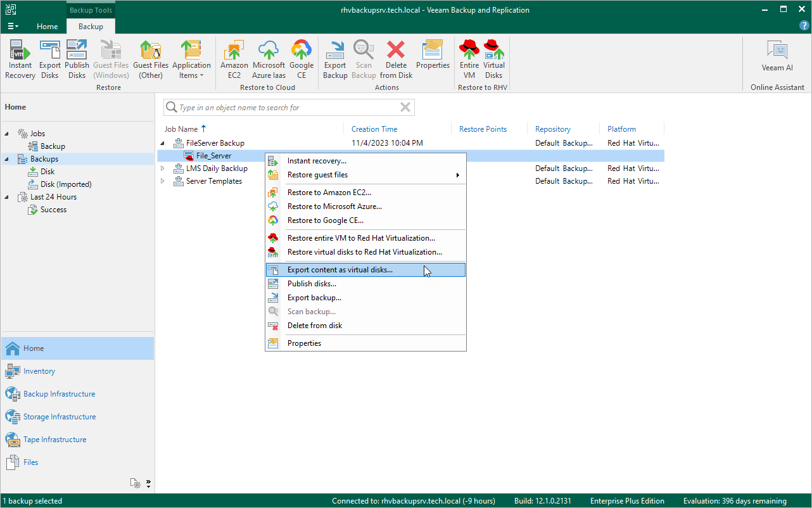
Task: Choose Export backup from context menu
Action: pyautogui.click(x=365, y=298)
